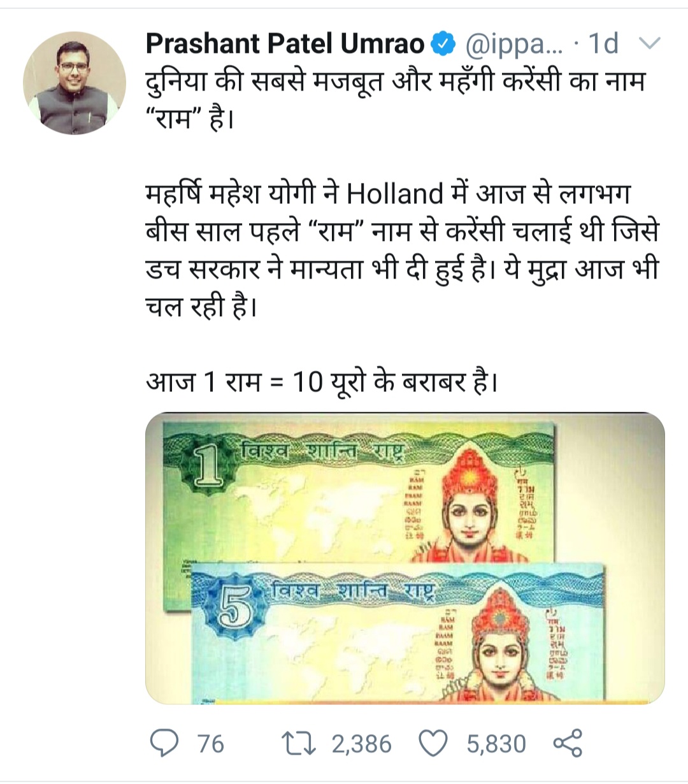Screen dimensions: 688x784
Task: Like the tweet with the heart icon
Action: [x=434, y=744]
